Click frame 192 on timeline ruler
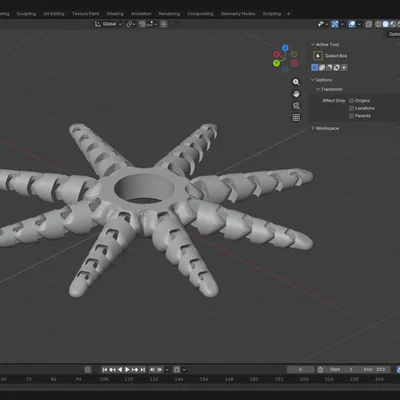 point(279,379)
